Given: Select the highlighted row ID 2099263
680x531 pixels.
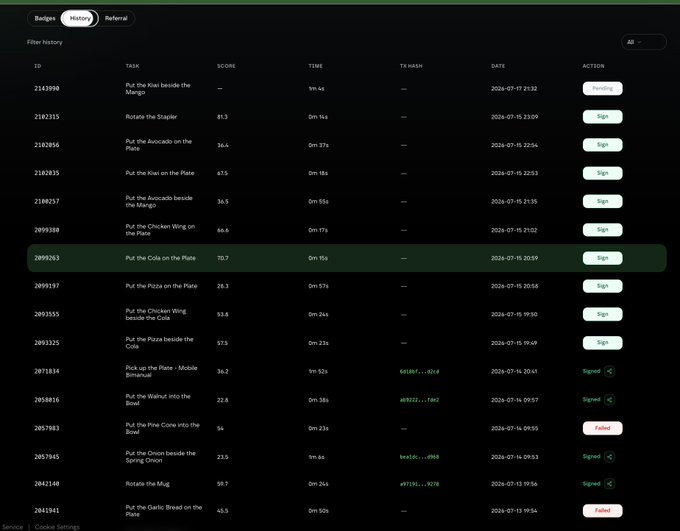Looking at the screenshot, I should click(x=47, y=258).
